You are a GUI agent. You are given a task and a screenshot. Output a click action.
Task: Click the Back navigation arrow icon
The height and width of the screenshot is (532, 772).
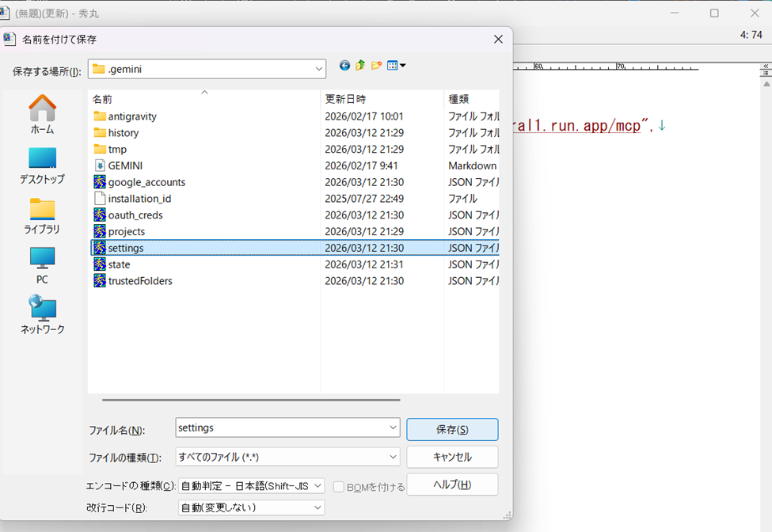[344, 66]
